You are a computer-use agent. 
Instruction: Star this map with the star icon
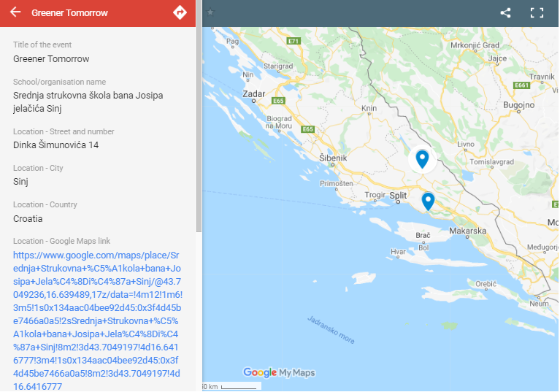click(x=210, y=12)
